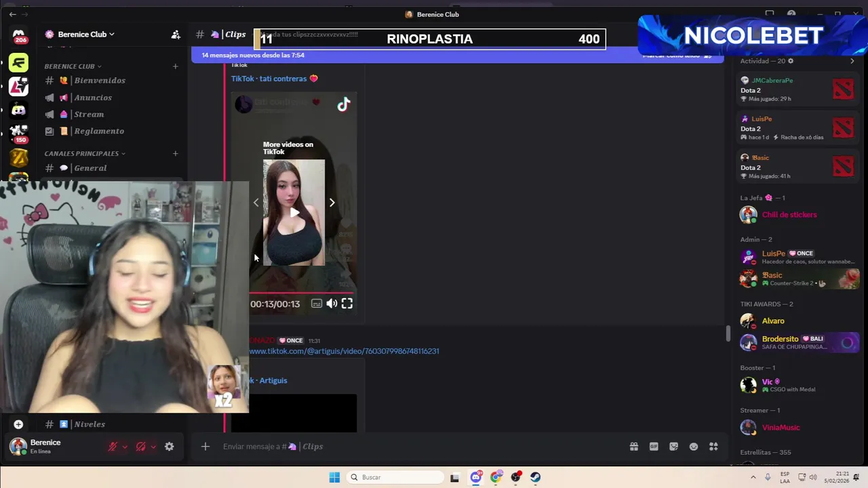Enter fullscreen on the TikTok video
The width and height of the screenshot is (868, 488).
coord(347,304)
